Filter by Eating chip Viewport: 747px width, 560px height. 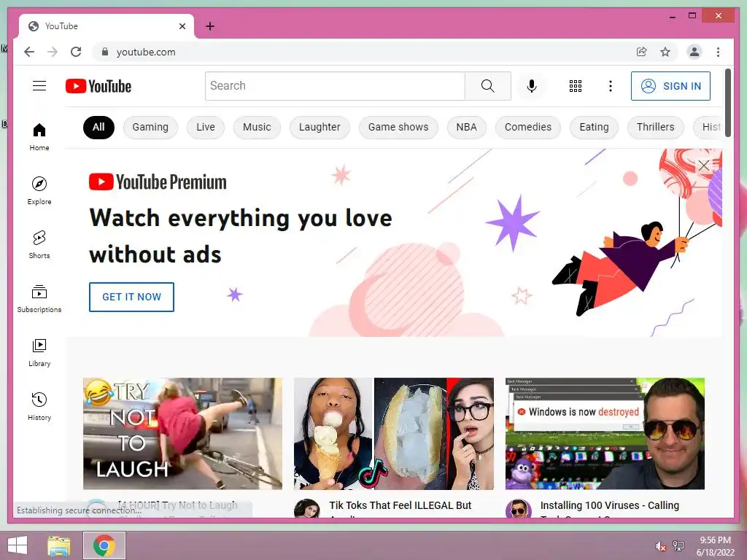click(x=594, y=127)
